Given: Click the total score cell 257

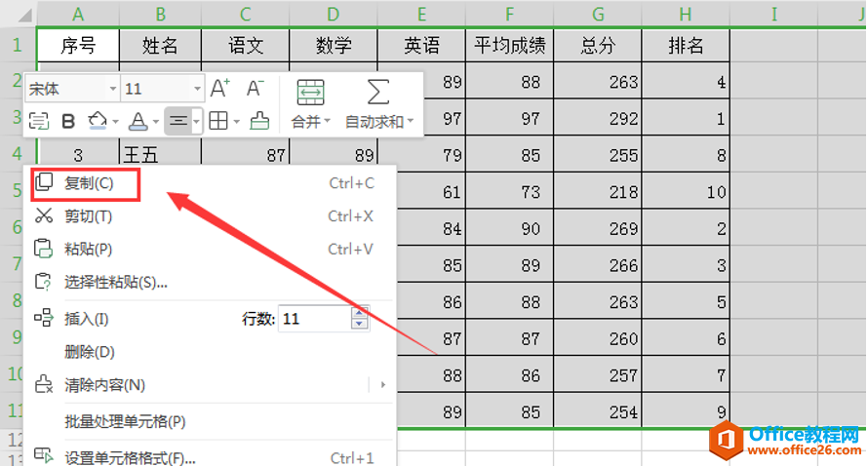Looking at the screenshot, I should point(598,375).
